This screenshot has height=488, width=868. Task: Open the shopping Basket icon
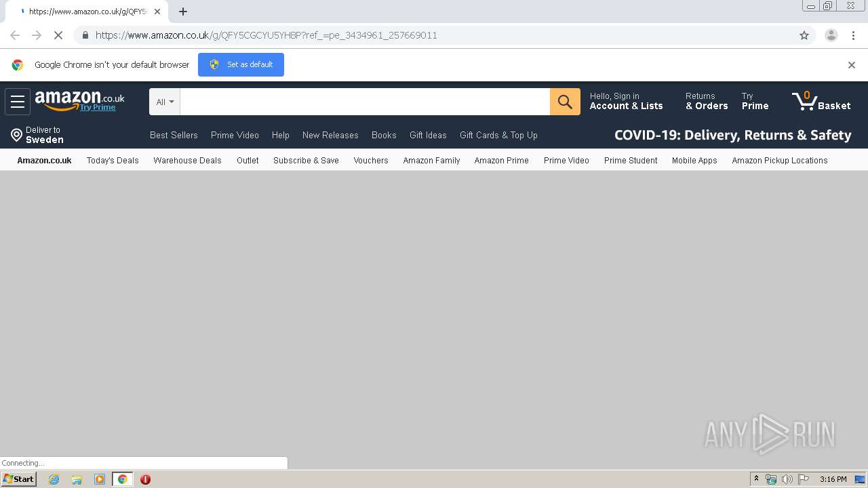[x=821, y=102]
